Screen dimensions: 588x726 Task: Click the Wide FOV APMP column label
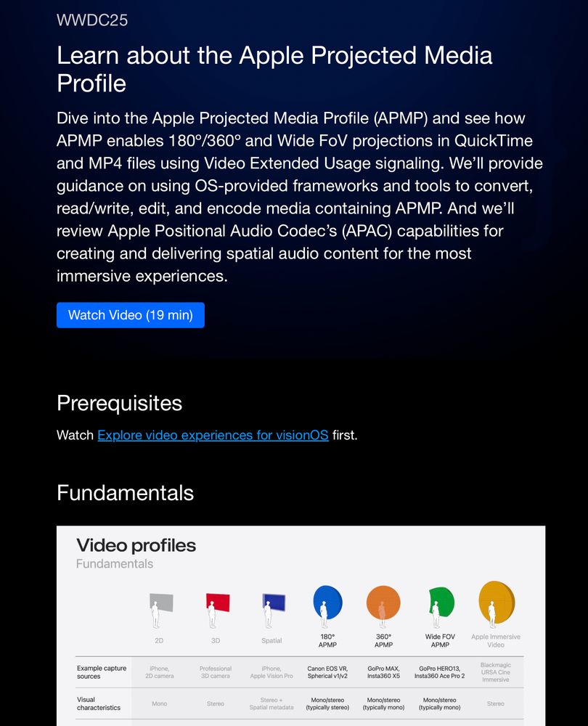(440, 641)
